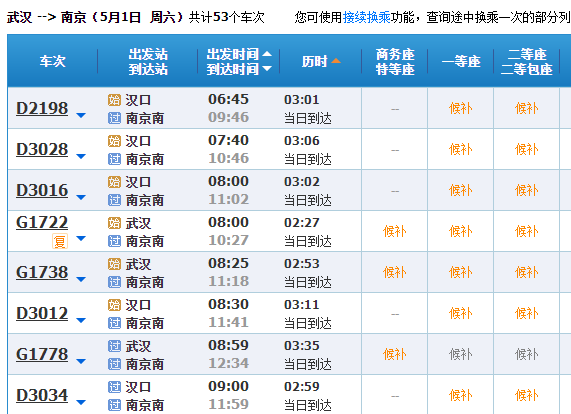
Task: Open the 接续换乘 transfer link
Action: (367, 17)
